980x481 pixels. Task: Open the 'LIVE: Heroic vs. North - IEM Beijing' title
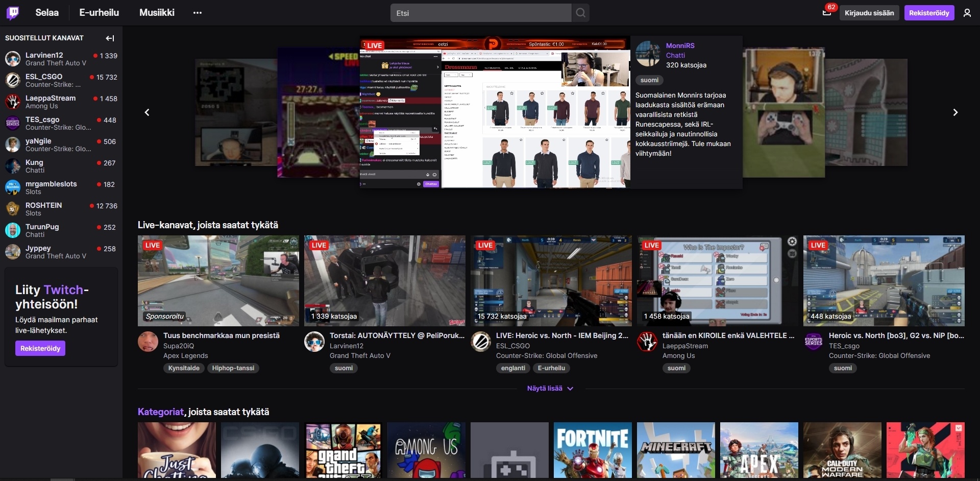pyautogui.click(x=562, y=335)
